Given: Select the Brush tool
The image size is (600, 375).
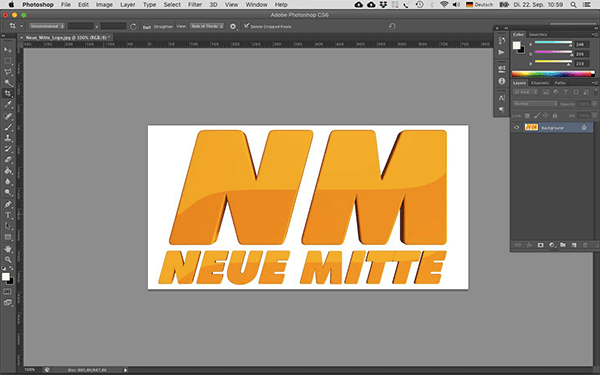Looking at the screenshot, I should pos(8,127).
